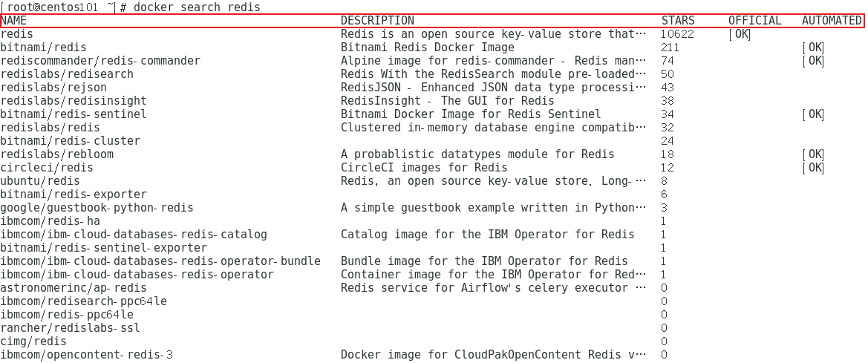Click the DESCRIPTION column header
This screenshot has width=868, height=363.
[x=377, y=21]
